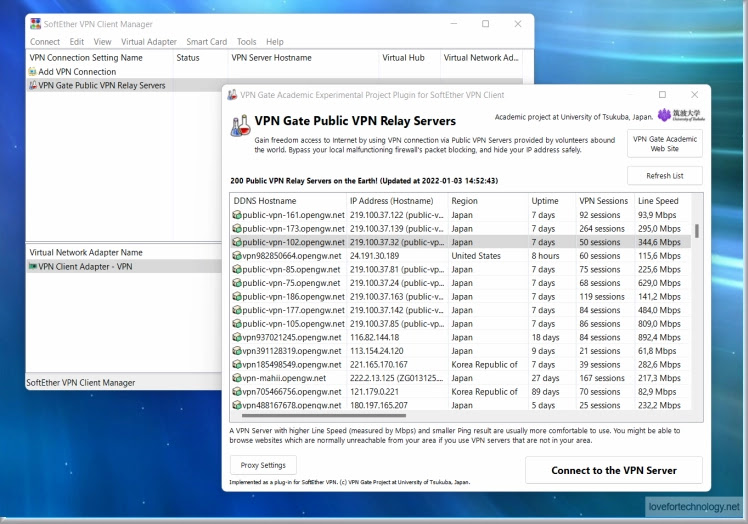Click the server icon for public-vpn-102.opengw.net
The height and width of the screenshot is (524, 748).
(237, 242)
